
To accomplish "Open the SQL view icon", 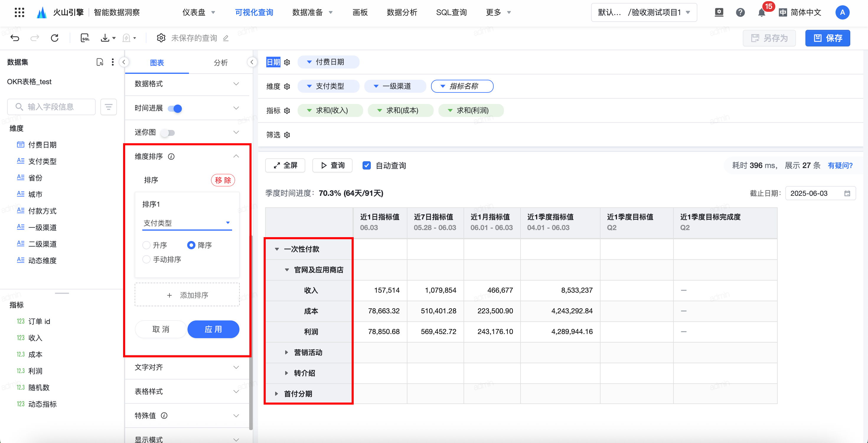I will [85, 38].
